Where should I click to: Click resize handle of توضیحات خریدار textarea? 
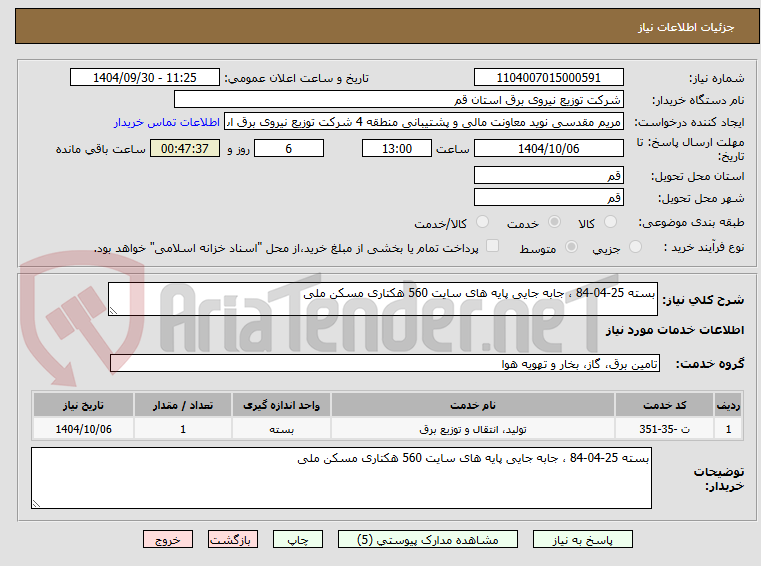coord(36,503)
